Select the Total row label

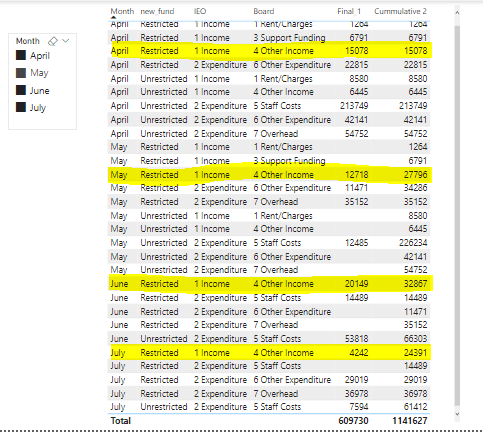tap(121, 421)
